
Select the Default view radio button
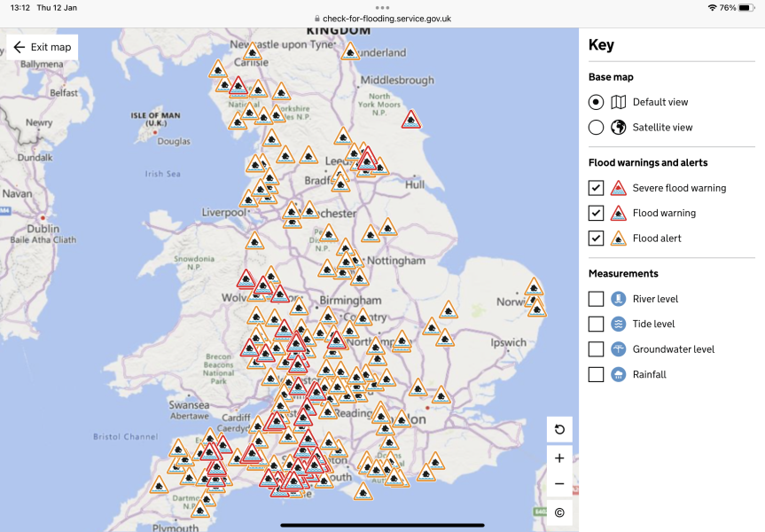pos(596,102)
